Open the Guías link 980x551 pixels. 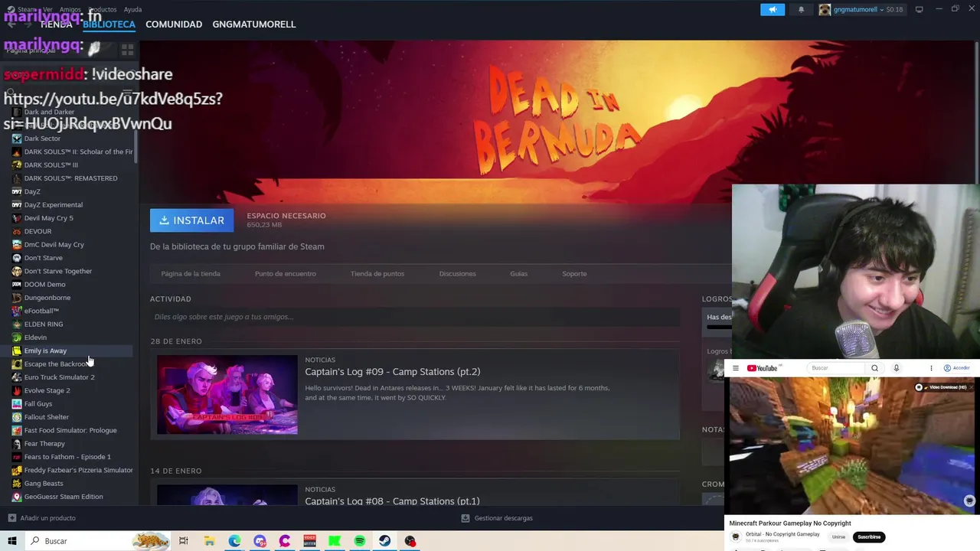pyautogui.click(x=518, y=273)
